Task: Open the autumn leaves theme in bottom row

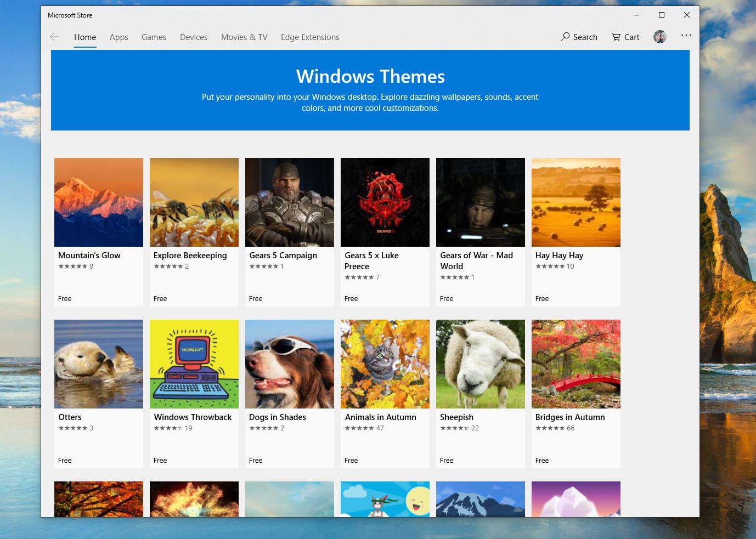Action: click(x=99, y=499)
